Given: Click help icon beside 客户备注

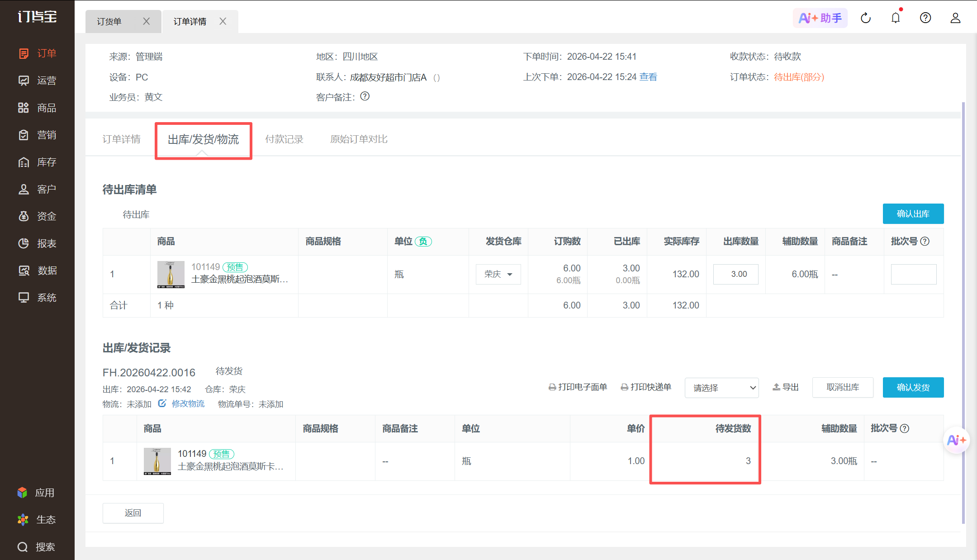Looking at the screenshot, I should point(365,96).
